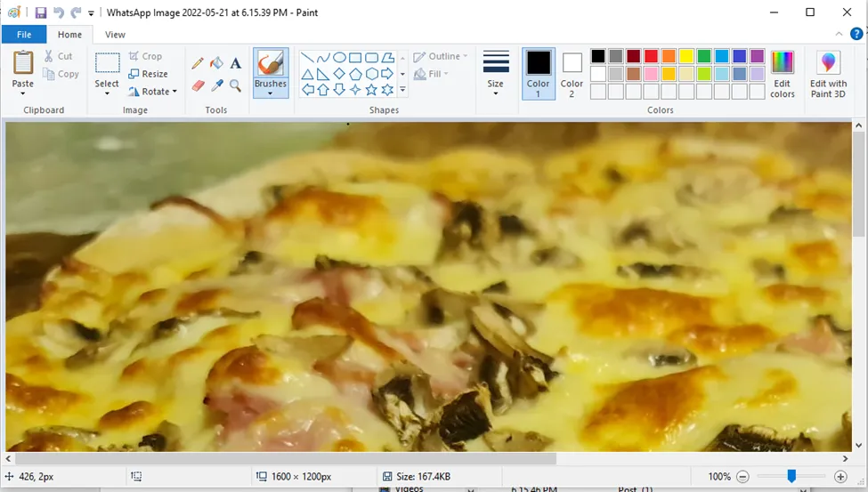Pick the Right arrow shape
The height and width of the screenshot is (492, 868).
click(387, 74)
